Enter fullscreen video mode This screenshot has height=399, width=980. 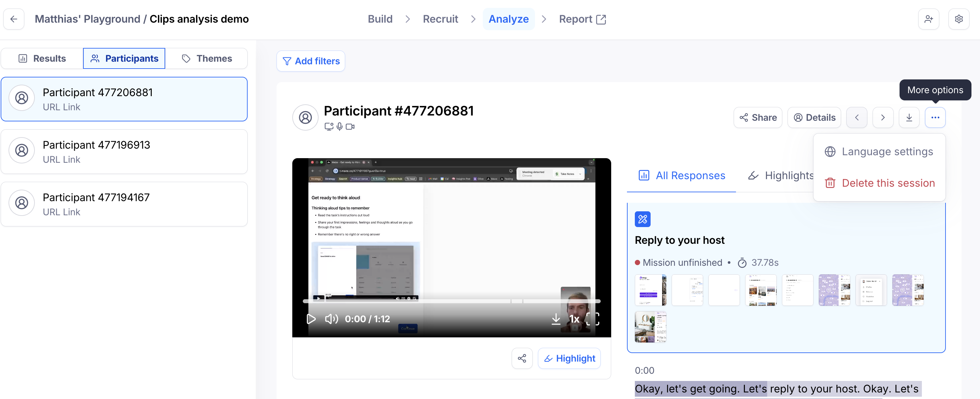[593, 319]
